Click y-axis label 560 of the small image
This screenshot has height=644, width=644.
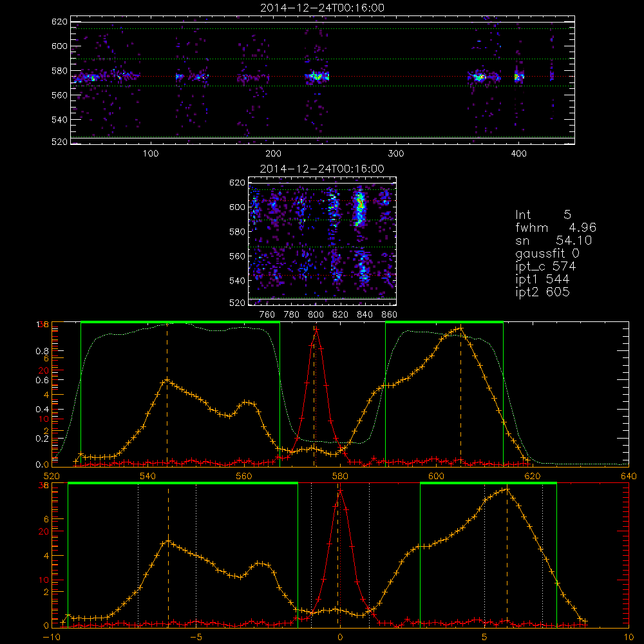point(237,256)
